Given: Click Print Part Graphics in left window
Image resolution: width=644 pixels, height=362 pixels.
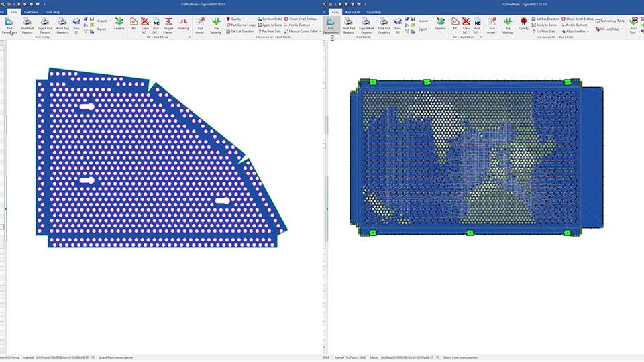Looking at the screenshot, I should 62,25.
